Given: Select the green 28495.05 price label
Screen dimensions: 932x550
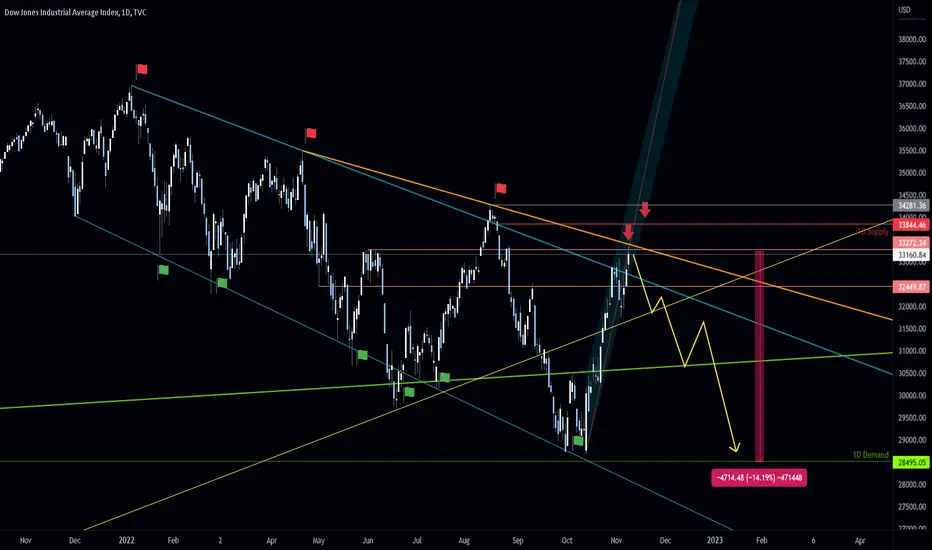Looking at the screenshot, I should [x=912, y=462].
